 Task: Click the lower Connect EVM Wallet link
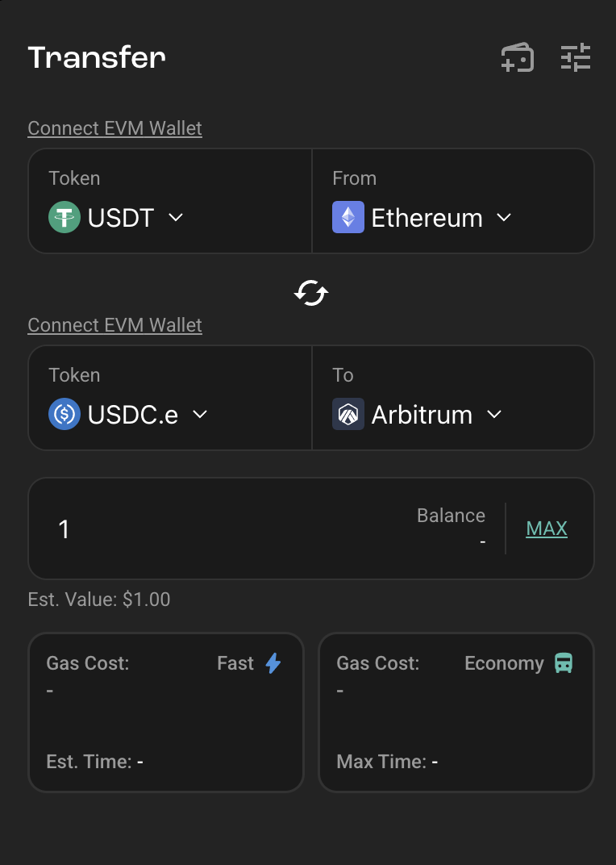coord(114,325)
